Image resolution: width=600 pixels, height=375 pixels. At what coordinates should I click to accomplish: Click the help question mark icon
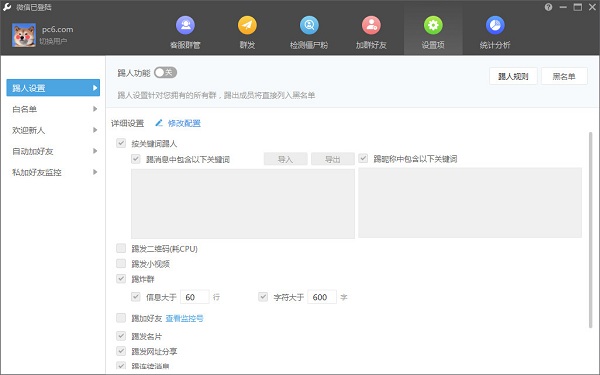[x=548, y=7]
